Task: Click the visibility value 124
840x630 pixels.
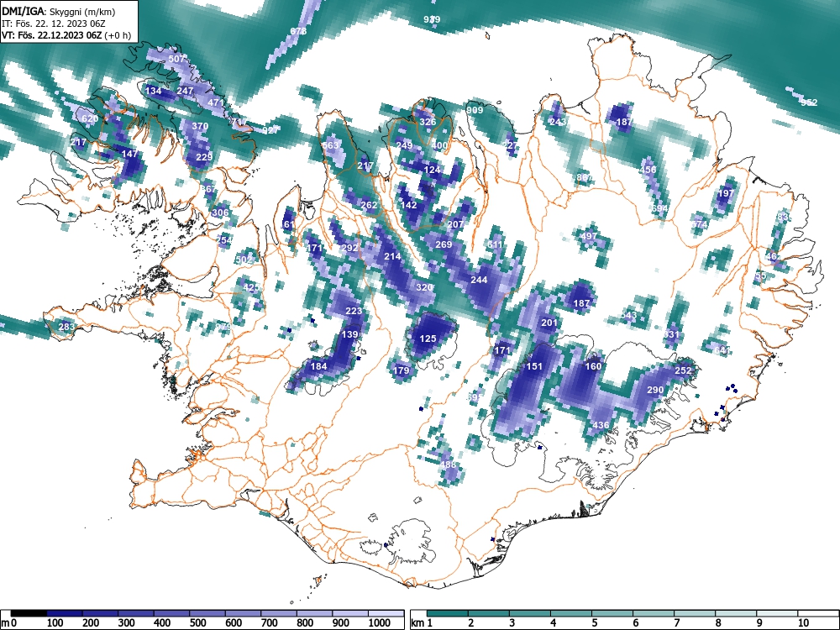Action: [432, 170]
